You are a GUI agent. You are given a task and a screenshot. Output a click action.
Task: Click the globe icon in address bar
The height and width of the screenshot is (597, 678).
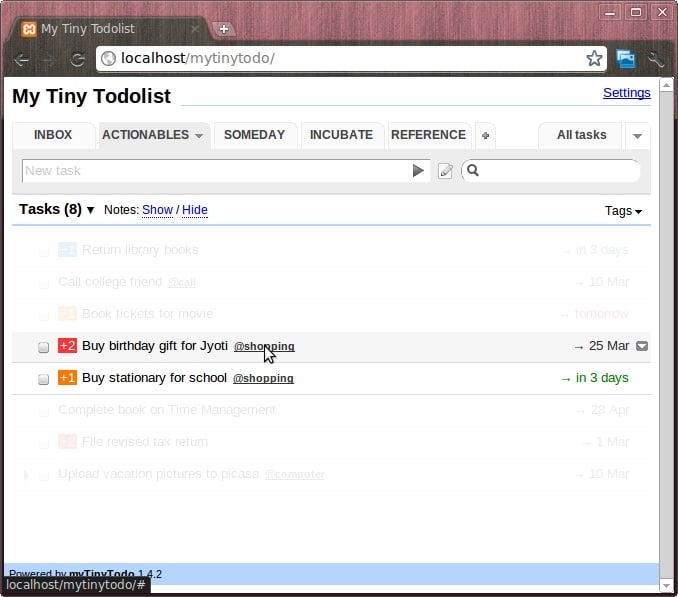click(x=108, y=58)
